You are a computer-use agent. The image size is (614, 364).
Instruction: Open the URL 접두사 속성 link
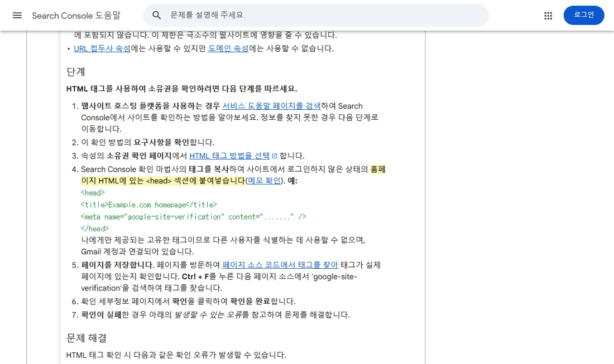point(102,48)
